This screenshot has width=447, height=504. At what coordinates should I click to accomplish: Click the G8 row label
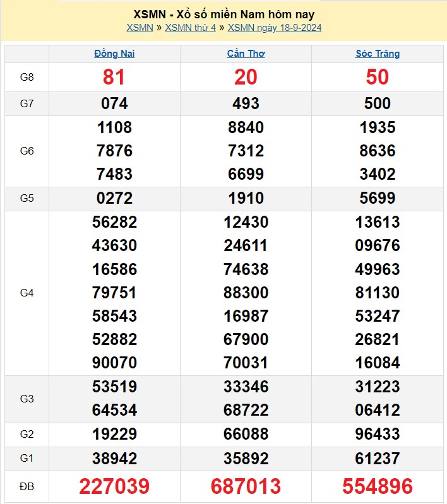pos(27,78)
